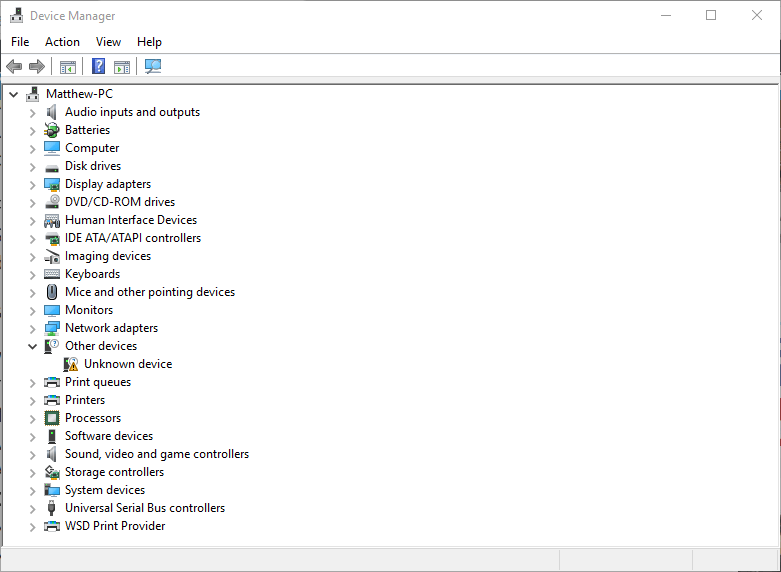Screen dimensions: 781x572
Task: Select the Unknown device warning icon
Action: click(x=71, y=364)
